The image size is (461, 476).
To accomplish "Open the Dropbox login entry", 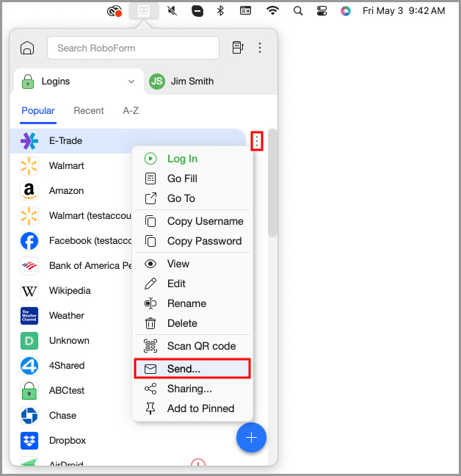I will 121,441.
